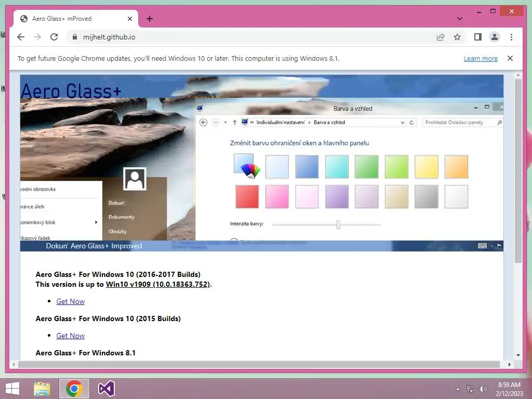The height and width of the screenshot is (399, 532).
Task: Click the vertical scrollbar up arrow
Action: [x=518, y=75]
